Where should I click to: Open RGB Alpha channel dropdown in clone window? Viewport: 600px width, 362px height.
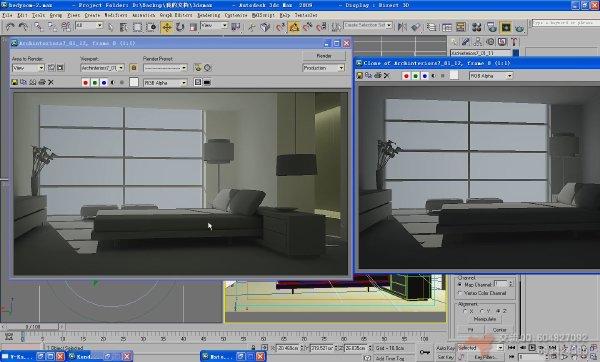tap(491, 76)
